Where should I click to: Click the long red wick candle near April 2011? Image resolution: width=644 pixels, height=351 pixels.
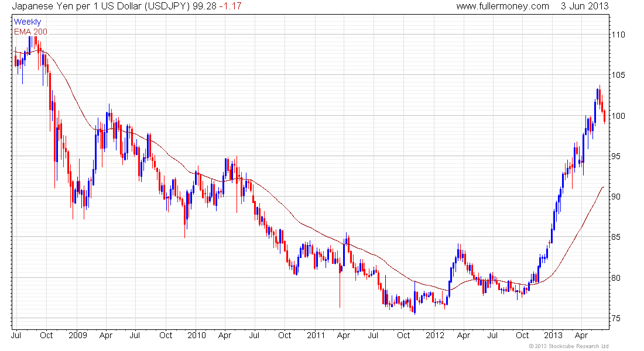click(340, 283)
